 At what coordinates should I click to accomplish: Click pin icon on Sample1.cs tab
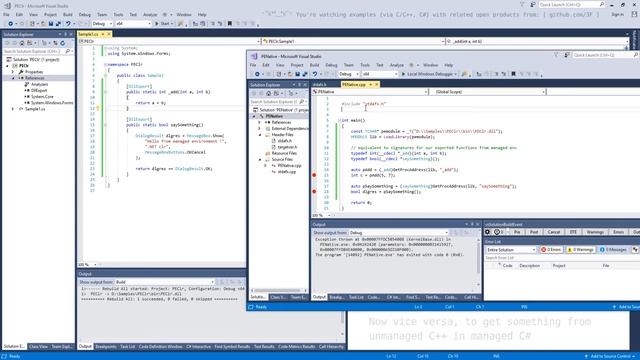click(x=103, y=34)
